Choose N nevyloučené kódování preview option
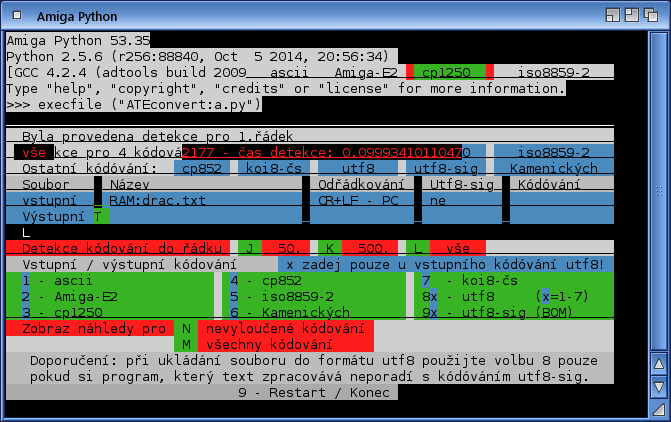Image resolution: width=671 pixels, height=422 pixels. tap(186, 328)
